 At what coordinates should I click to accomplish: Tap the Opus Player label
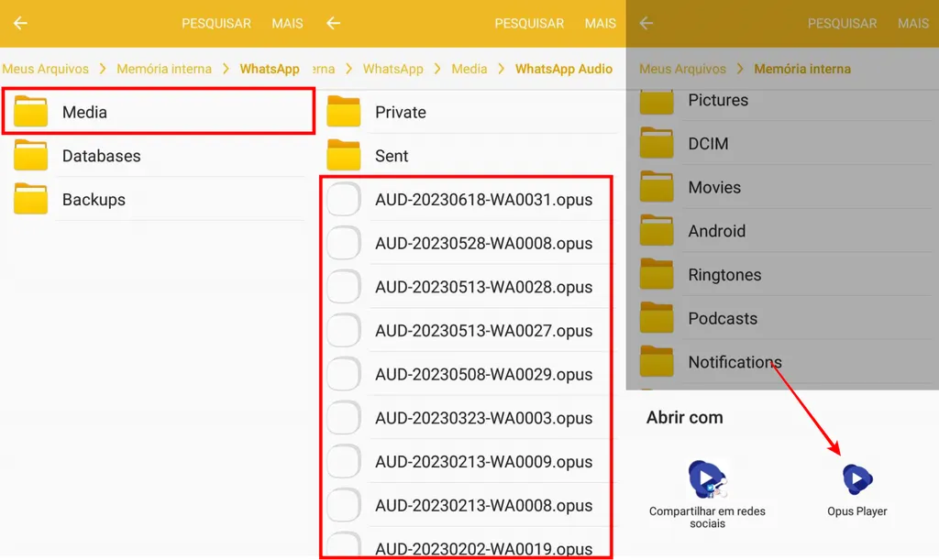click(857, 511)
